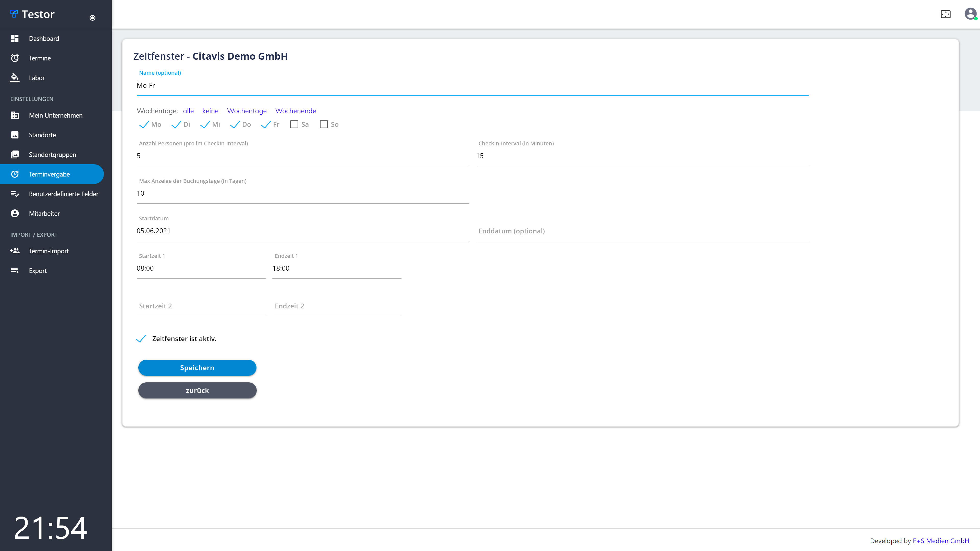The height and width of the screenshot is (551, 980).
Task: Click the EINSTELLUNGEN section label
Action: tap(32, 99)
